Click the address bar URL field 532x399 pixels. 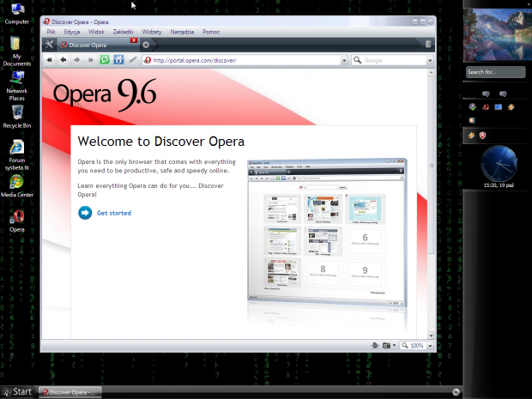coord(246,60)
